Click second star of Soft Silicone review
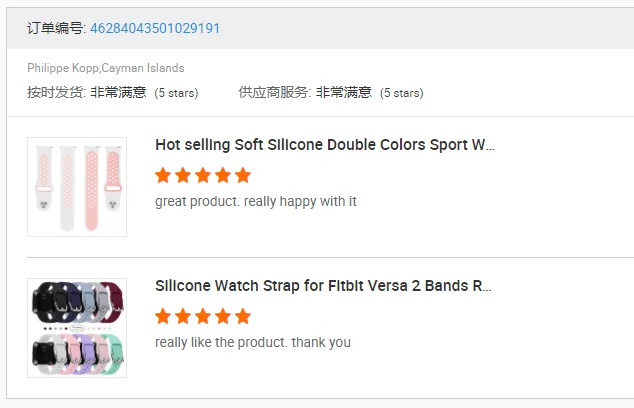634x408 pixels. [x=183, y=176]
